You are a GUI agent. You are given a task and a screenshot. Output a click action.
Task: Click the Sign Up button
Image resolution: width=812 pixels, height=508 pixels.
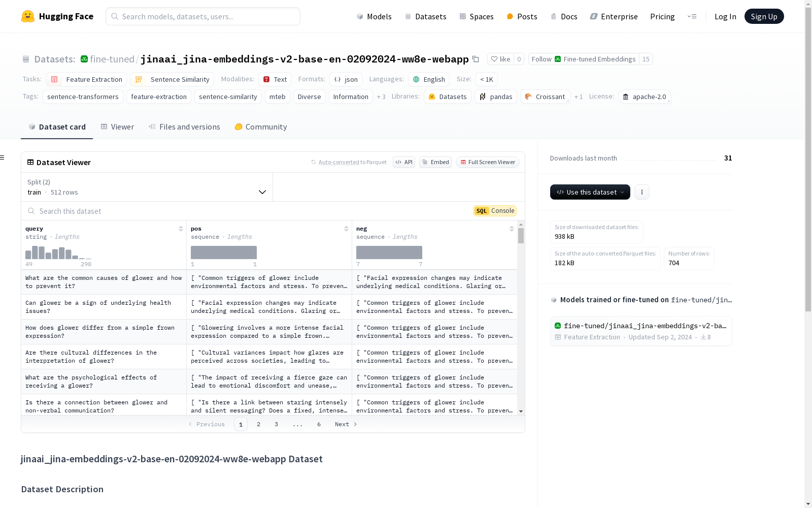point(764,16)
